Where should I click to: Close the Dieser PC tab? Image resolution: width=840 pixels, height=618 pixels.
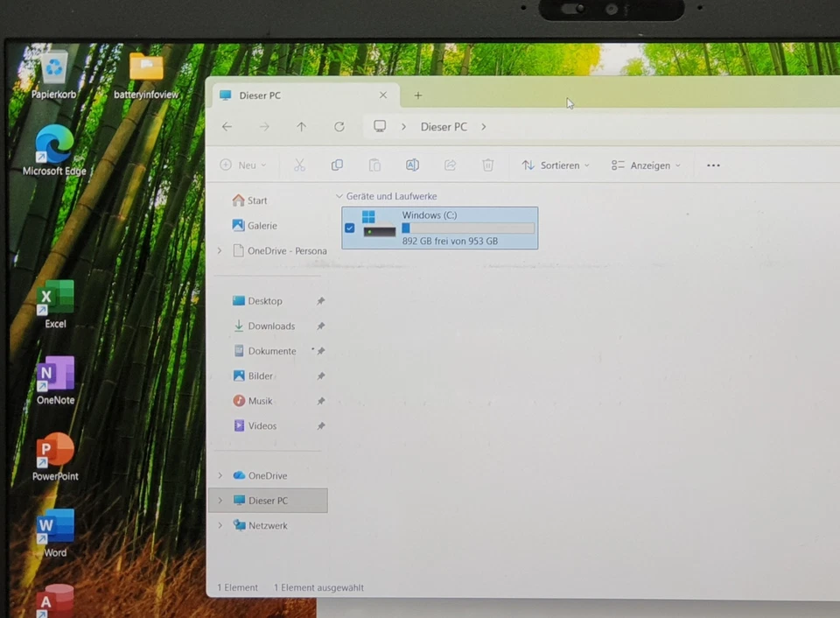pos(383,95)
